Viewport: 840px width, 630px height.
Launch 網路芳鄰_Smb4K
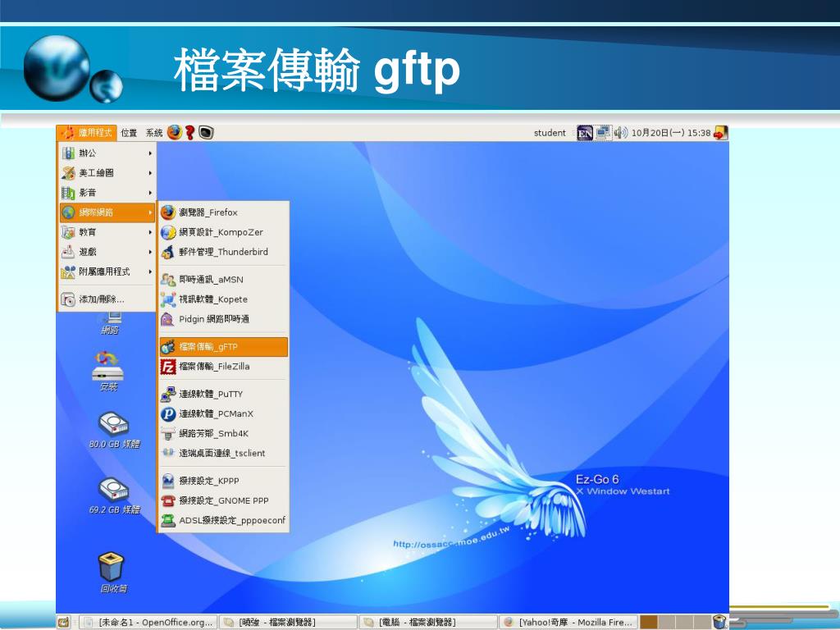(x=223, y=433)
